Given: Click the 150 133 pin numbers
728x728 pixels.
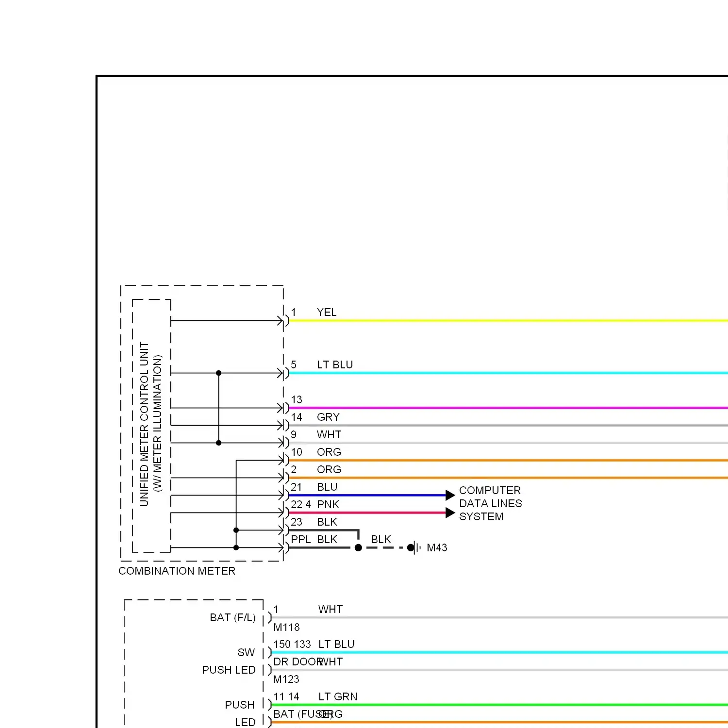Looking at the screenshot, I should [292, 644].
